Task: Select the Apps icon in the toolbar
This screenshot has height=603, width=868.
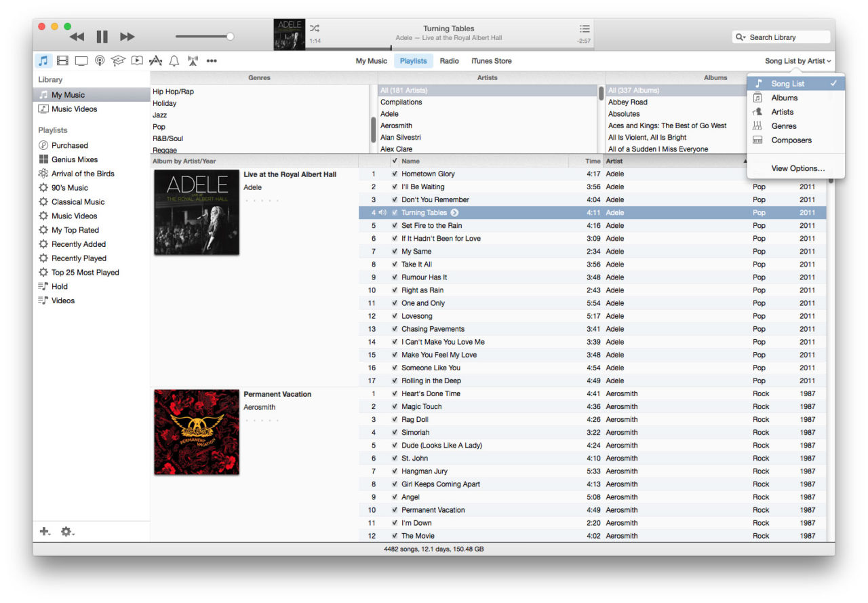Action: pyautogui.click(x=155, y=60)
